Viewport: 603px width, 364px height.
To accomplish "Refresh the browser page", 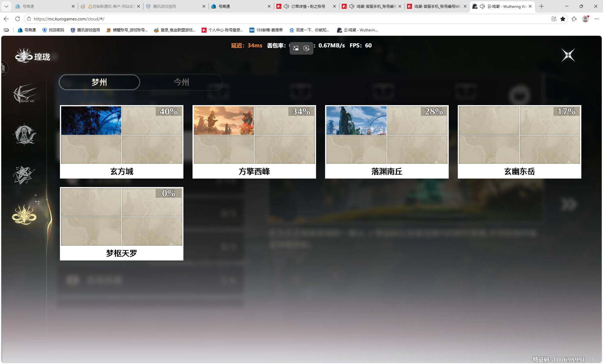I will pyautogui.click(x=18, y=19).
